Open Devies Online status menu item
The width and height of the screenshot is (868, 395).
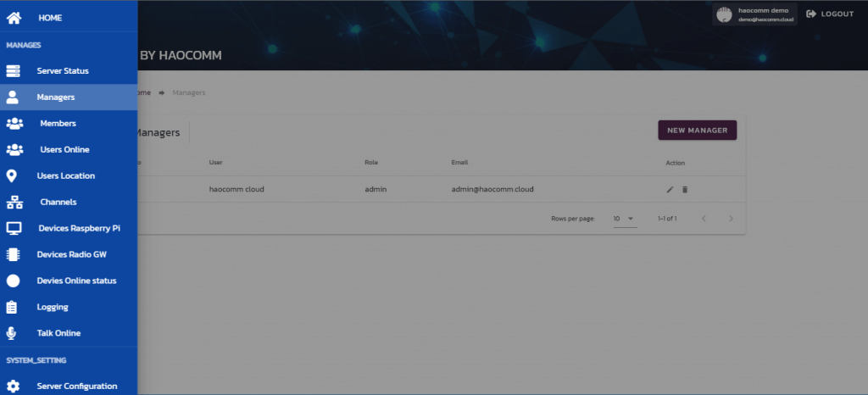[x=69, y=281]
